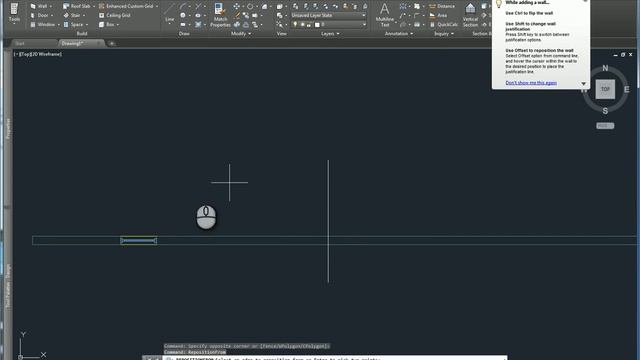Viewport: 640px width, 360px height.
Task: Expand the Wall tool dropdown arrow
Action: pyautogui.click(x=51, y=6)
